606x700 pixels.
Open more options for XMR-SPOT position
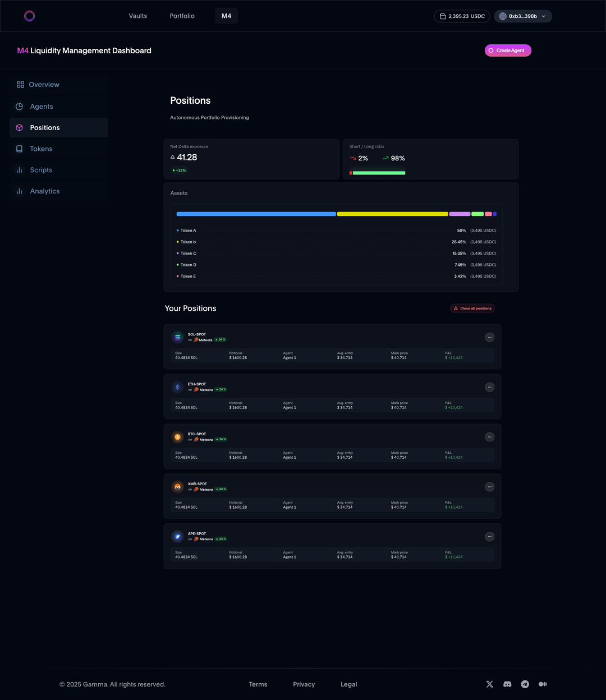tap(490, 487)
